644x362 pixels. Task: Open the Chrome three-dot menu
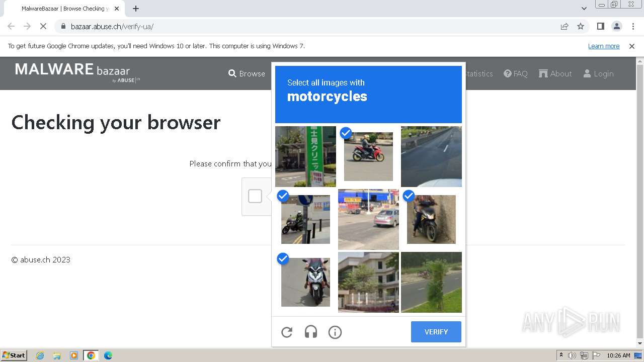(x=633, y=26)
